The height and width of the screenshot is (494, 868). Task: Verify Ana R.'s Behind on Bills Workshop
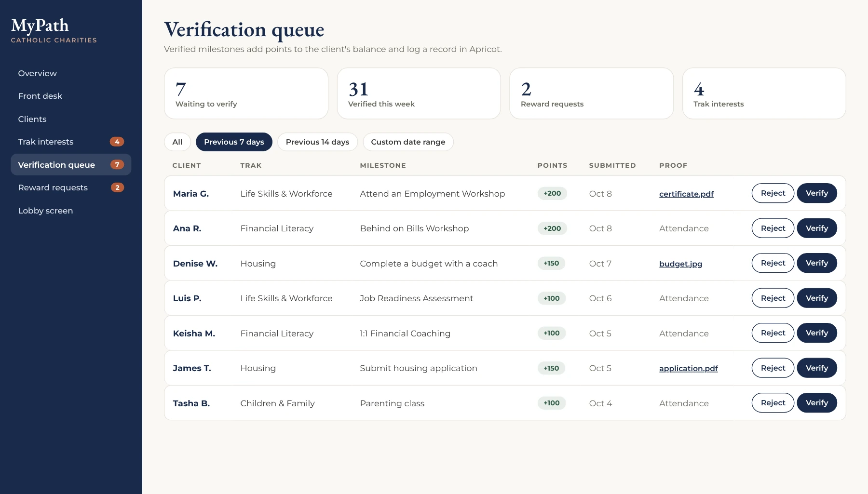817,228
